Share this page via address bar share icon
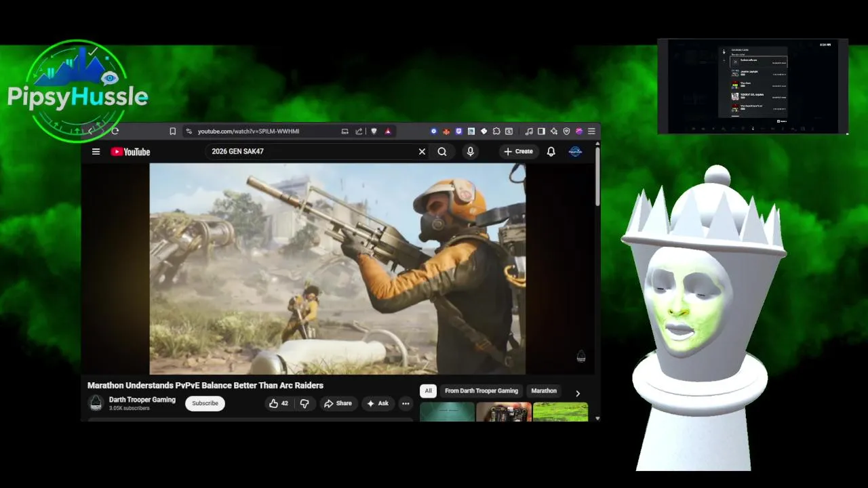868x488 pixels. pyautogui.click(x=359, y=131)
